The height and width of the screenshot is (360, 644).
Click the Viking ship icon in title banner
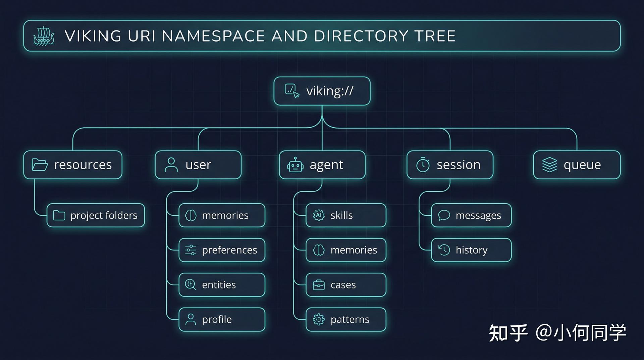pyautogui.click(x=44, y=36)
